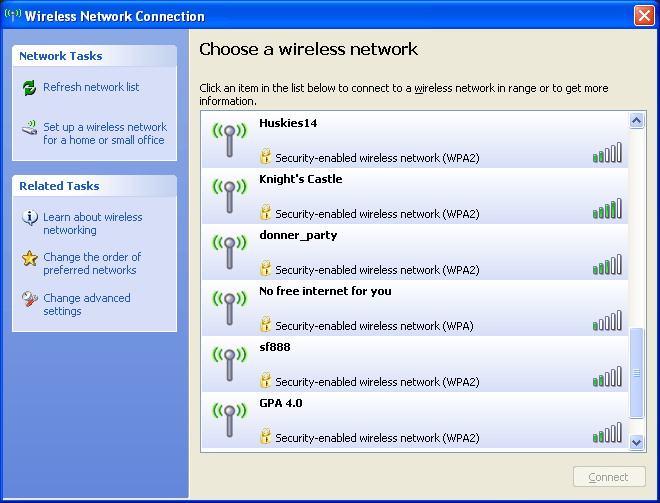Viewport: 660px width, 503px height.
Task: Refresh network list link
Action: click(91, 87)
